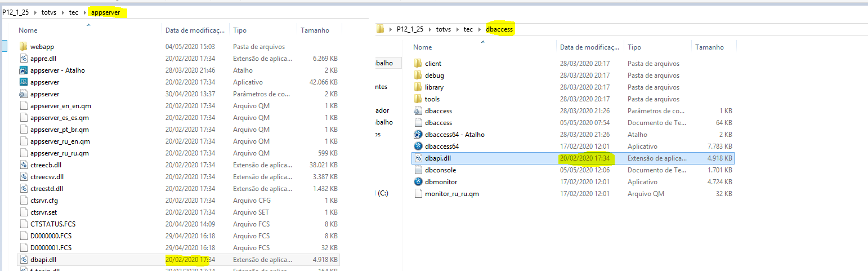Expand chevron after tec in appserver path
Screen dimensions: 868x271
[84, 12]
